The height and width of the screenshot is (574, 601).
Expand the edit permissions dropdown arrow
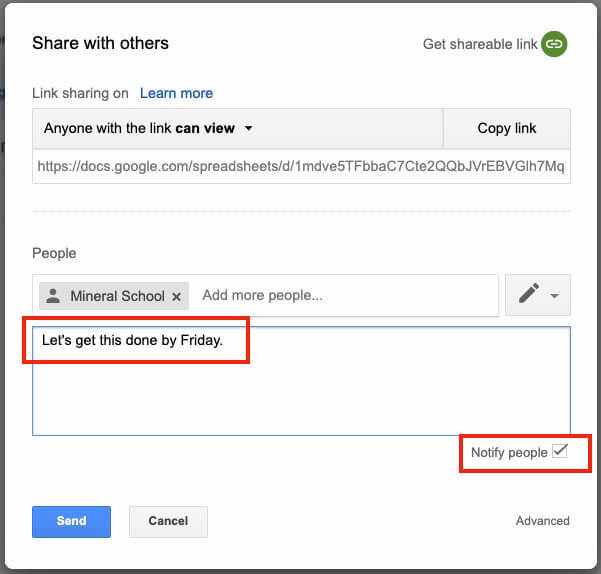click(554, 296)
